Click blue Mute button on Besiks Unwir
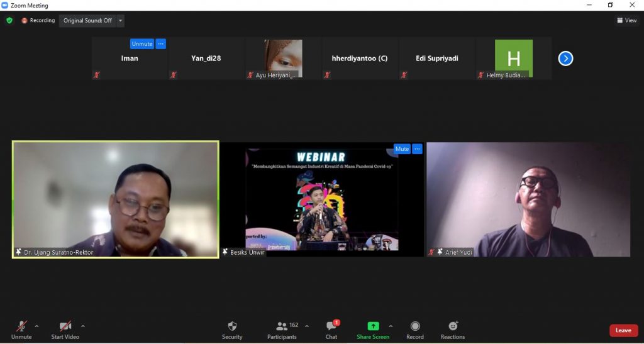 tap(402, 149)
